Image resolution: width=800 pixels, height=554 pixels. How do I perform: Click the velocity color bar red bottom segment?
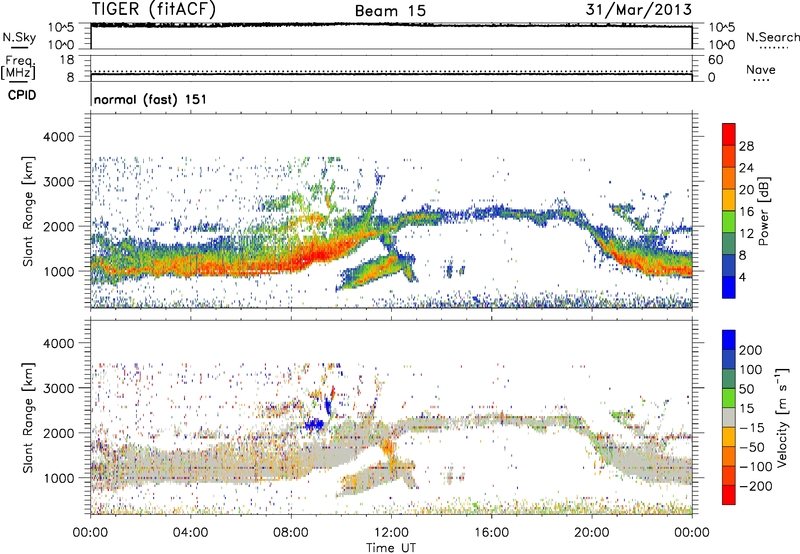pyautogui.click(x=729, y=495)
